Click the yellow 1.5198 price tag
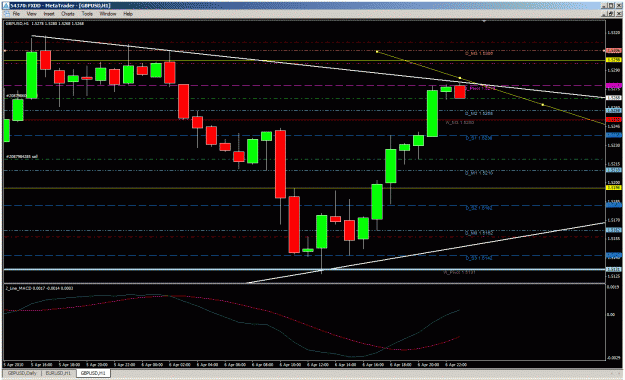 [613, 187]
